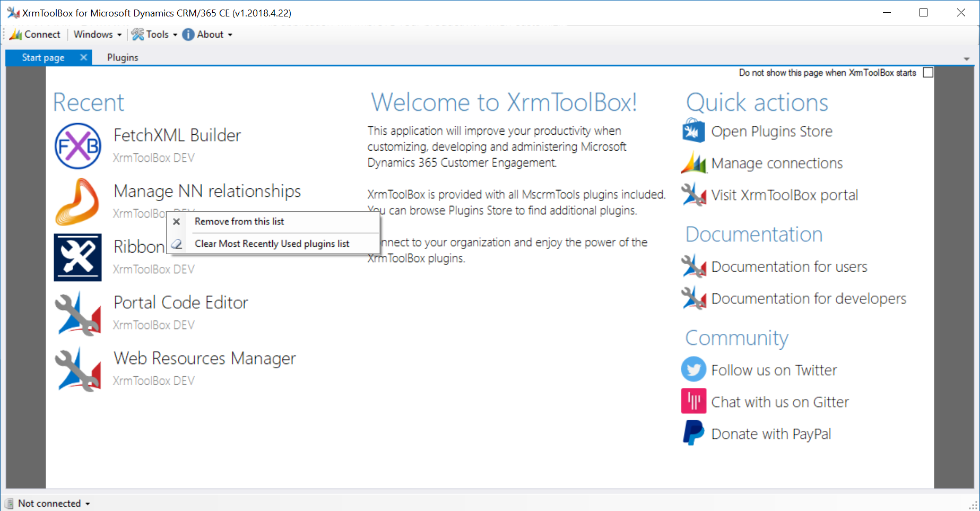Click Visit XrmToolBox portal link

click(785, 195)
